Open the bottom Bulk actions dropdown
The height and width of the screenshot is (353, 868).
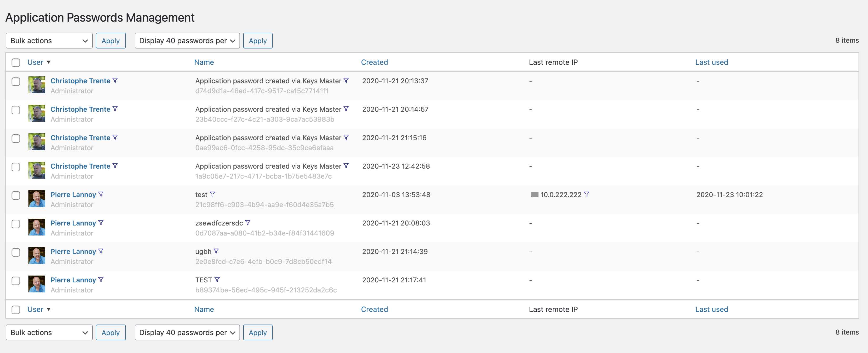49,332
